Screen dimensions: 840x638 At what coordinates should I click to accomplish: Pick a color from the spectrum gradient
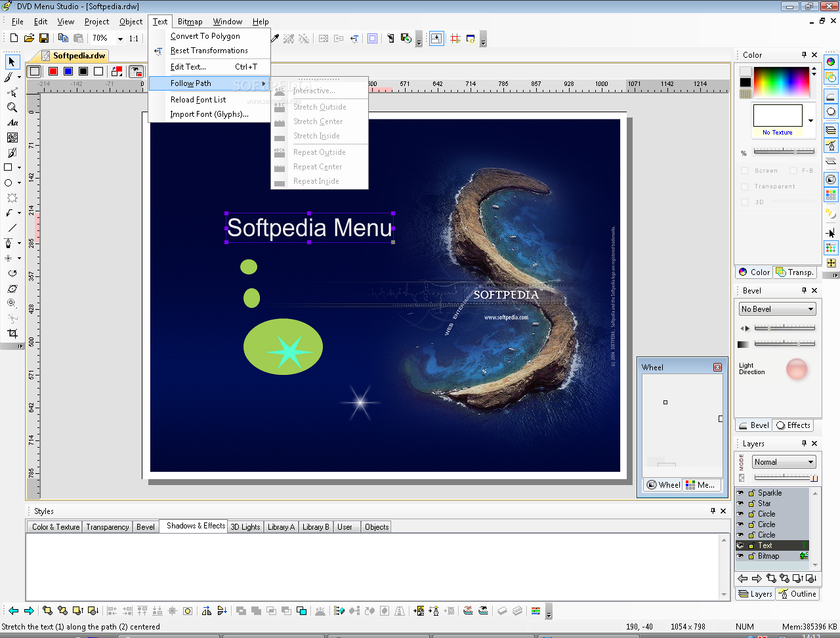(x=782, y=83)
